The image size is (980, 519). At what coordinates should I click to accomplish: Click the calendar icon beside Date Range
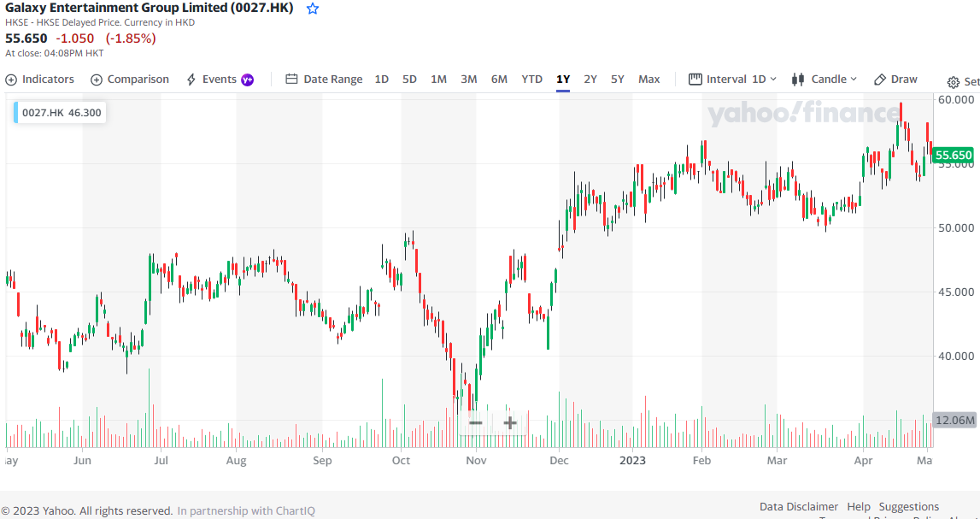[x=291, y=80]
